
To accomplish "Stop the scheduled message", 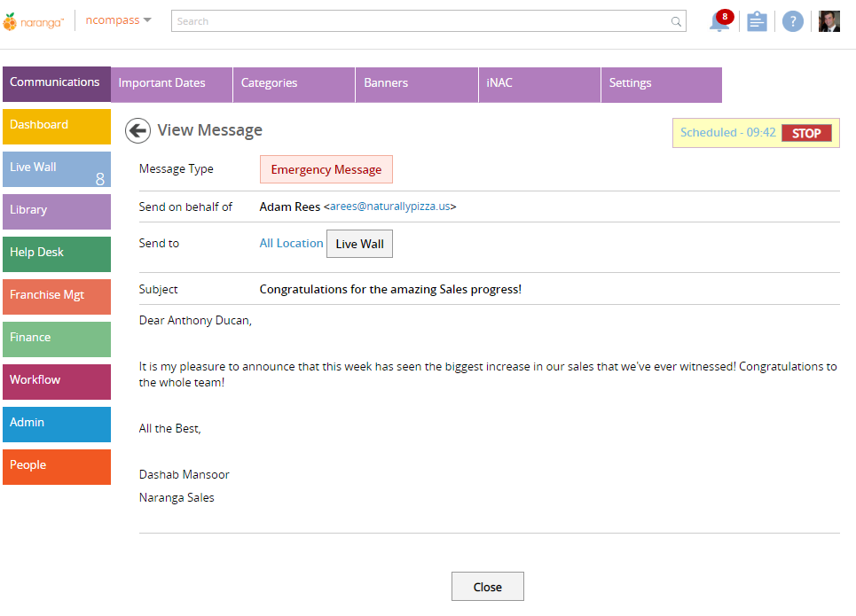I will [x=806, y=133].
